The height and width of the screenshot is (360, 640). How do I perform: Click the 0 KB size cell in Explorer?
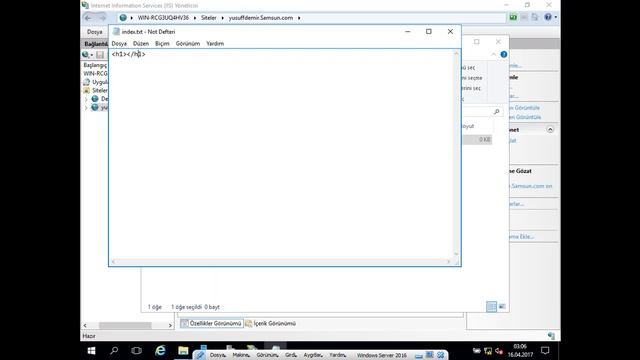[x=484, y=140]
